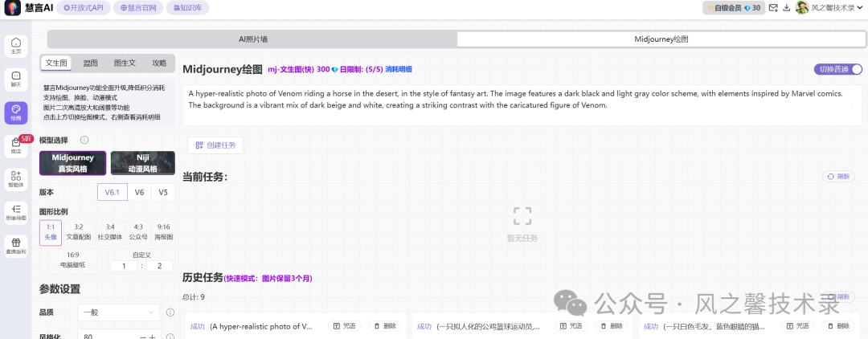Click the info icon beside 品质 dropdown
This screenshot has width=868, height=339.
[170, 312]
